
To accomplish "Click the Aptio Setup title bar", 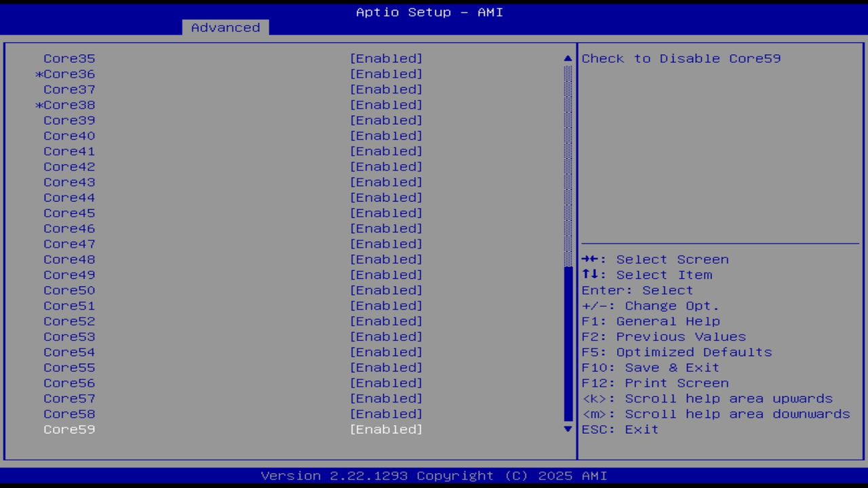I will pos(429,12).
